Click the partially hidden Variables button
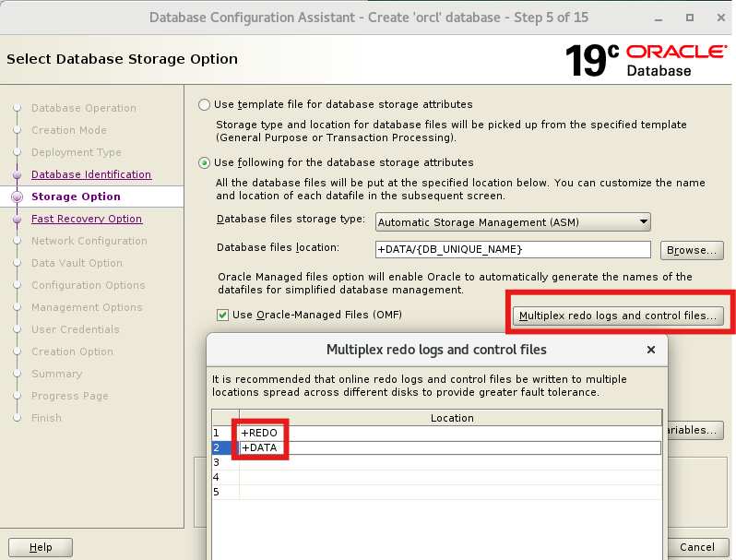 (x=695, y=430)
